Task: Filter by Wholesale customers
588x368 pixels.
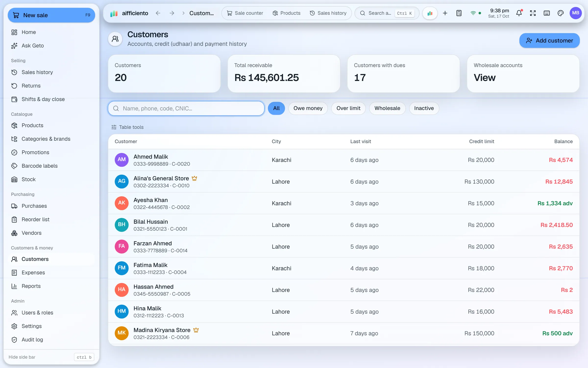Action: tap(387, 108)
